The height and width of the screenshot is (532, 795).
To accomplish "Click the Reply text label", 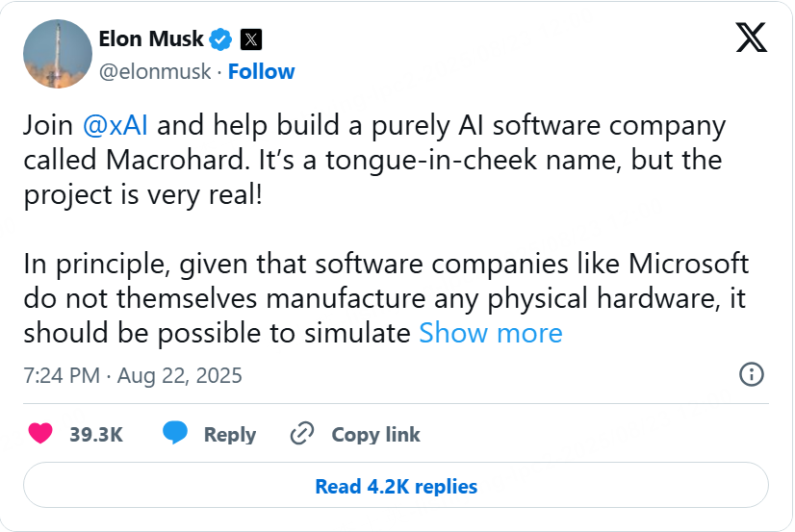I will point(230,434).
